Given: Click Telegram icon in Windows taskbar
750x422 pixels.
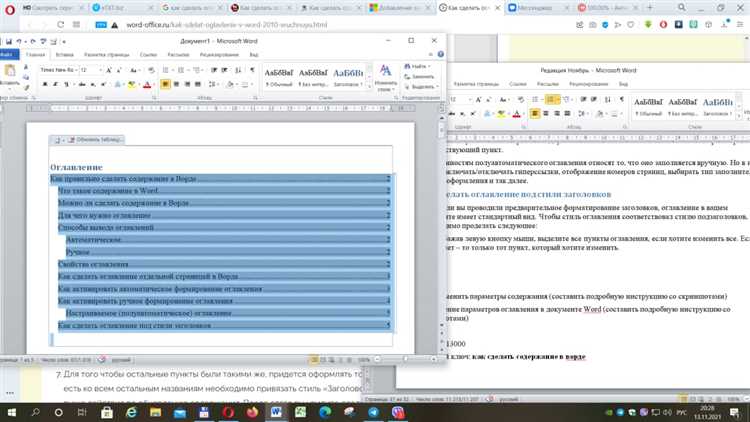Looking at the screenshot, I should pos(373,412).
